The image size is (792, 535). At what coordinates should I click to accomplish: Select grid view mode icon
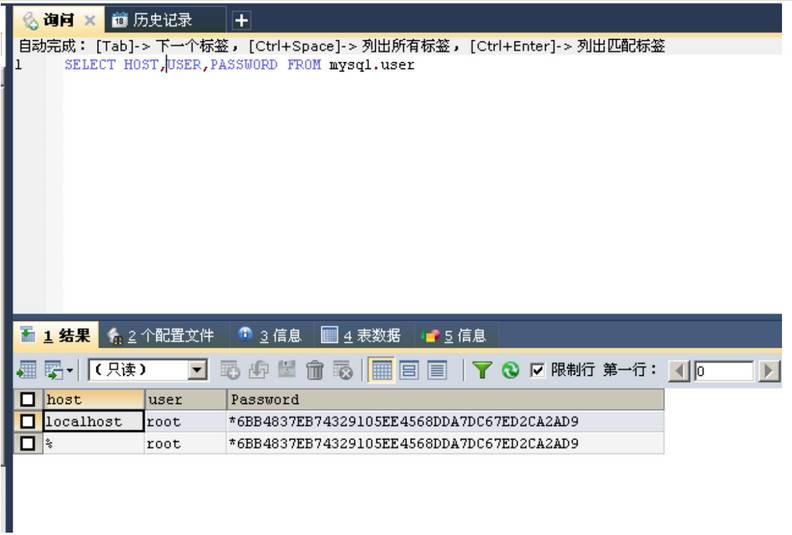(381, 370)
